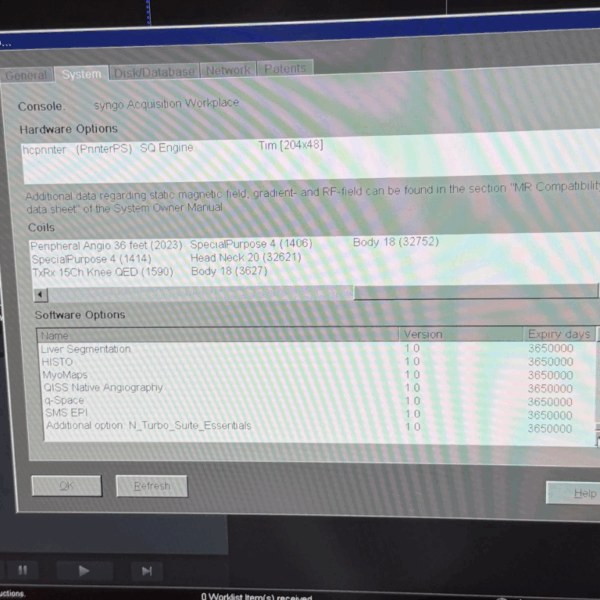Click the Software Options vertical scrollbar

(x=598, y=386)
